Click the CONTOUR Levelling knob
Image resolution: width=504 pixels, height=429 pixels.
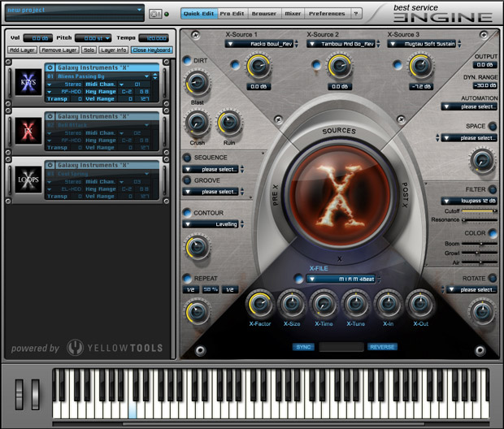(197, 247)
